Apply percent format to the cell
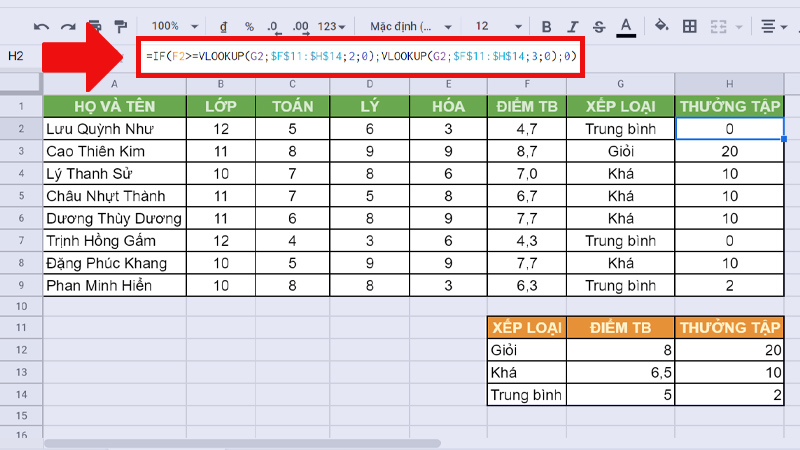The height and width of the screenshot is (450, 800). tap(248, 25)
